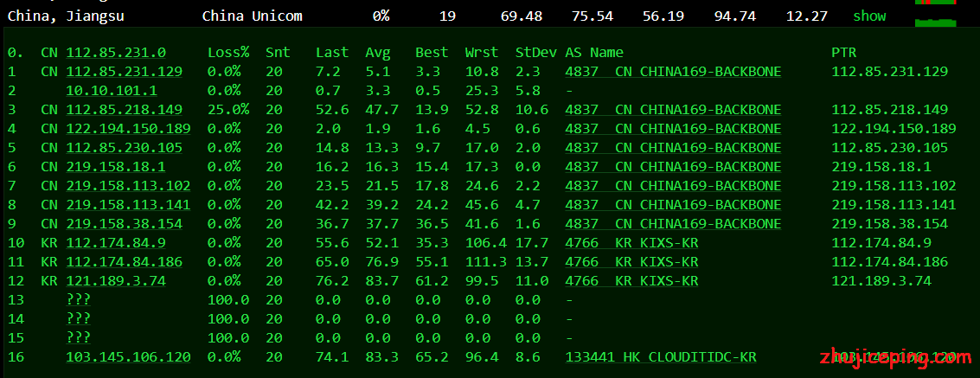The width and height of the screenshot is (980, 378).
Task: Open underlined hop 4 link 122.194.150.189
Action: click(129, 129)
